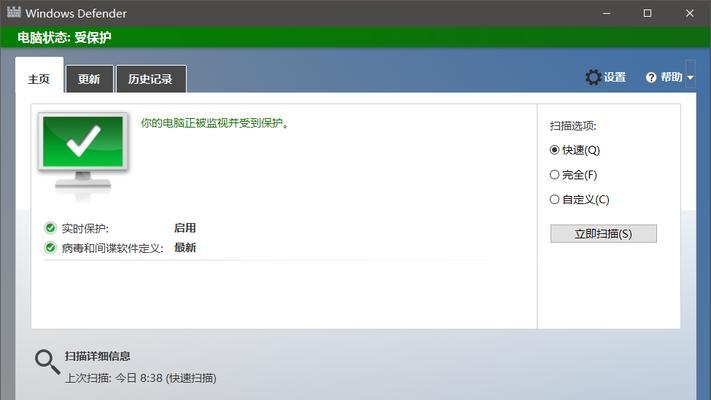
Task: Click the settings gear icon
Action: click(593, 77)
